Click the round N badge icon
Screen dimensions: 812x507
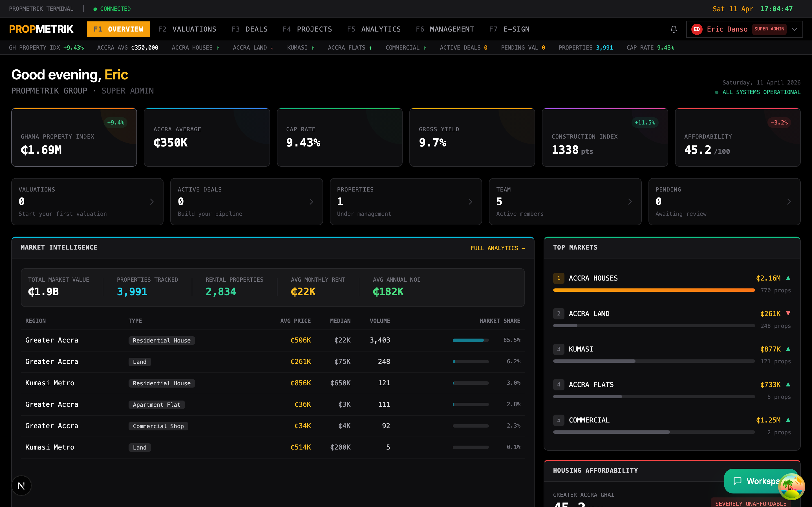(21, 486)
